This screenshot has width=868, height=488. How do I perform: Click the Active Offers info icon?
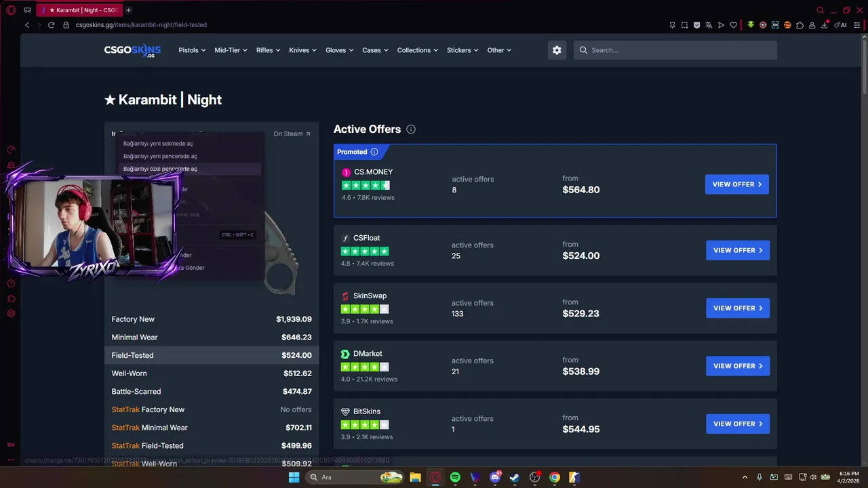pyautogui.click(x=411, y=129)
